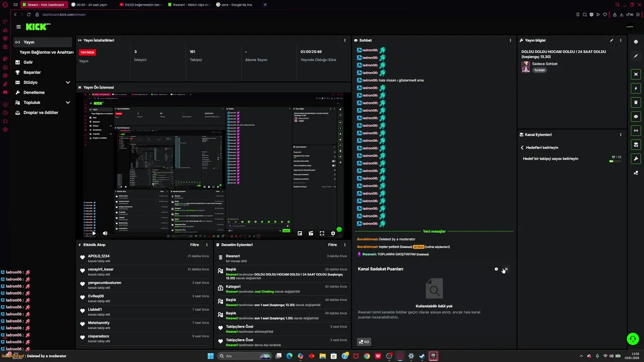The height and width of the screenshot is (362, 644).
Task: Edit stream info with pencil in Yayın bilgisi
Action: click(611, 40)
